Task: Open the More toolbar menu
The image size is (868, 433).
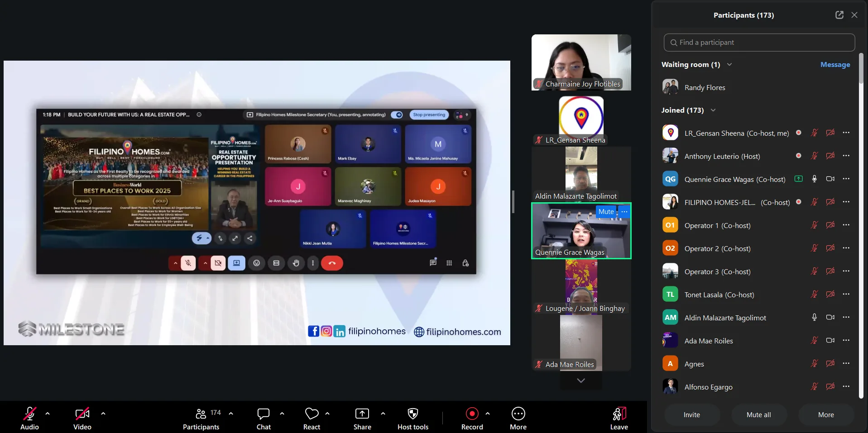Action: 518,418
